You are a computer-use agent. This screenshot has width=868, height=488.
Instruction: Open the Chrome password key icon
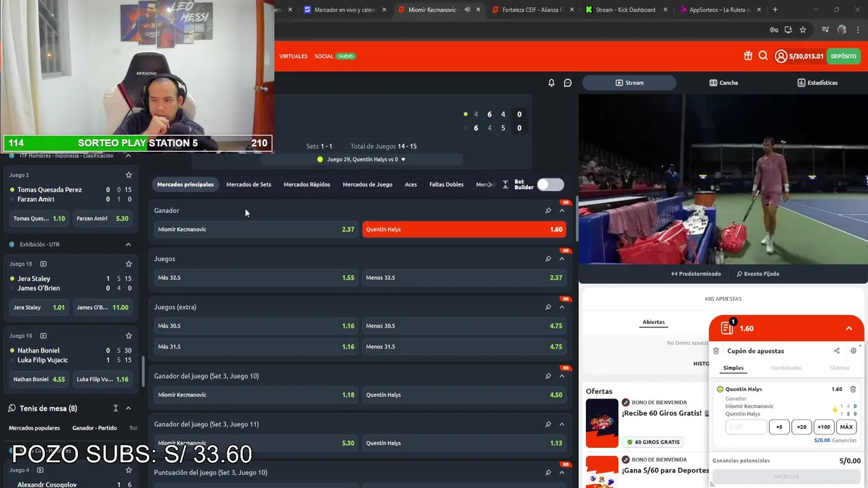pos(774,30)
